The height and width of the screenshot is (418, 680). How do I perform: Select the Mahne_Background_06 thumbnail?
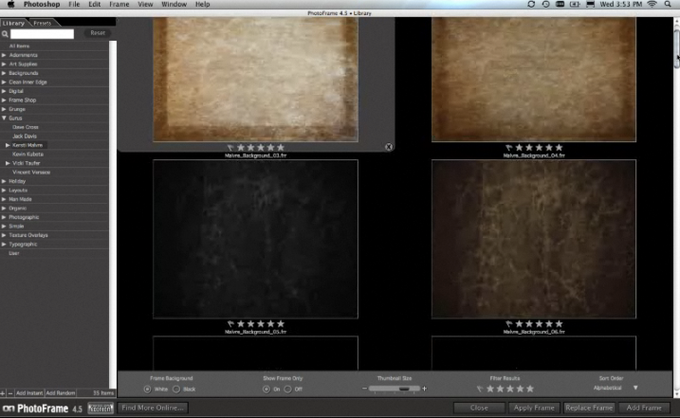(534, 238)
